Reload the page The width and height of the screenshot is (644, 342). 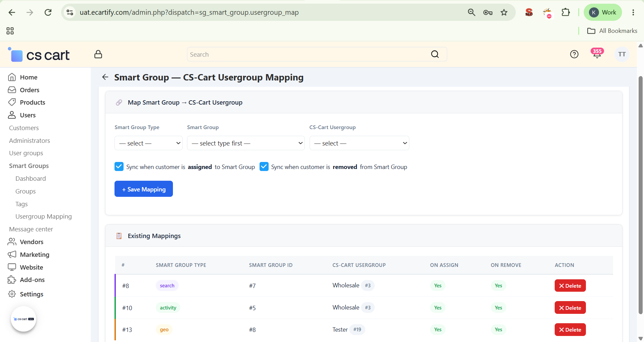pos(48,12)
